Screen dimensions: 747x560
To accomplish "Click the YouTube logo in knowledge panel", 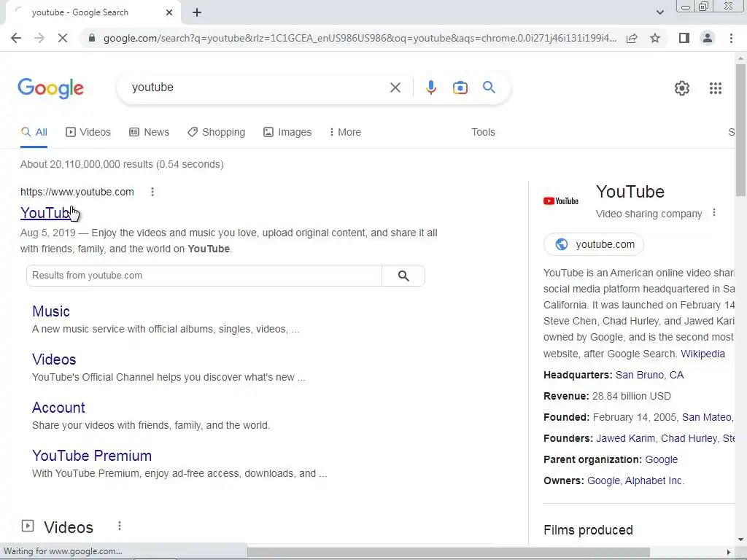I will 561,201.
